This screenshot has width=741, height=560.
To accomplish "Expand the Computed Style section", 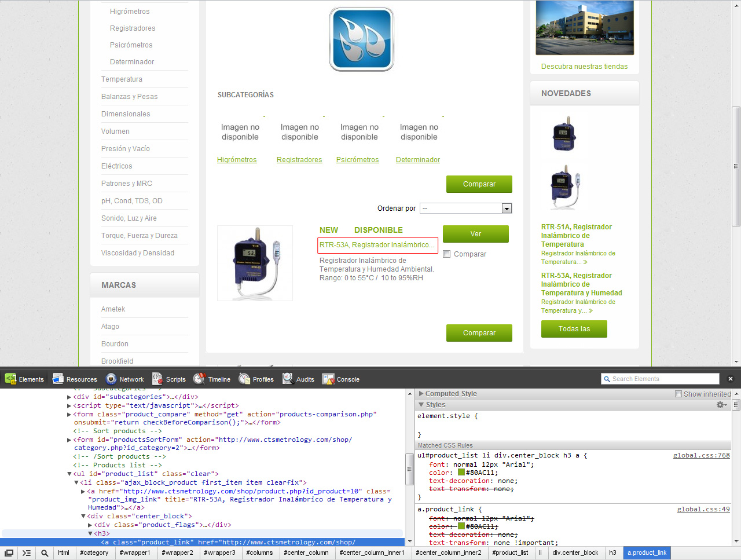I will 421,394.
